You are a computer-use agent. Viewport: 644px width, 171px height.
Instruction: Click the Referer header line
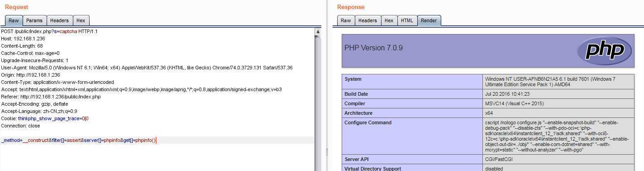click(51, 97)
